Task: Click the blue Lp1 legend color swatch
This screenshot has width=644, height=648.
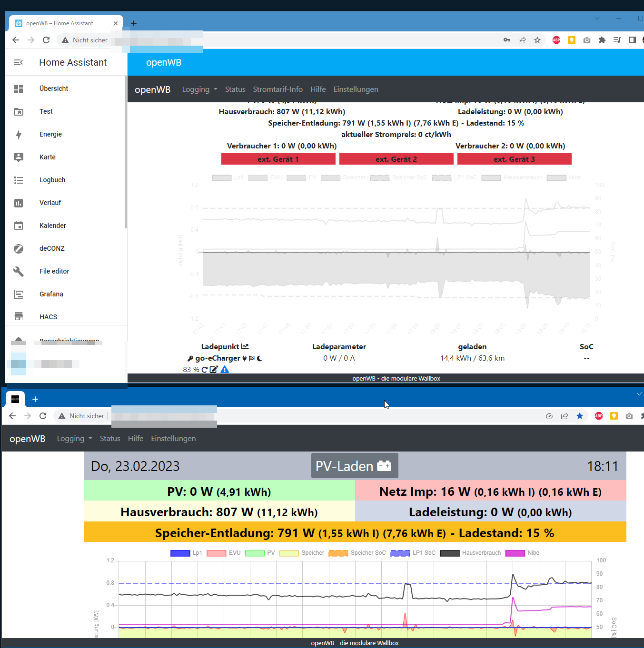Action: click(180, 553)
